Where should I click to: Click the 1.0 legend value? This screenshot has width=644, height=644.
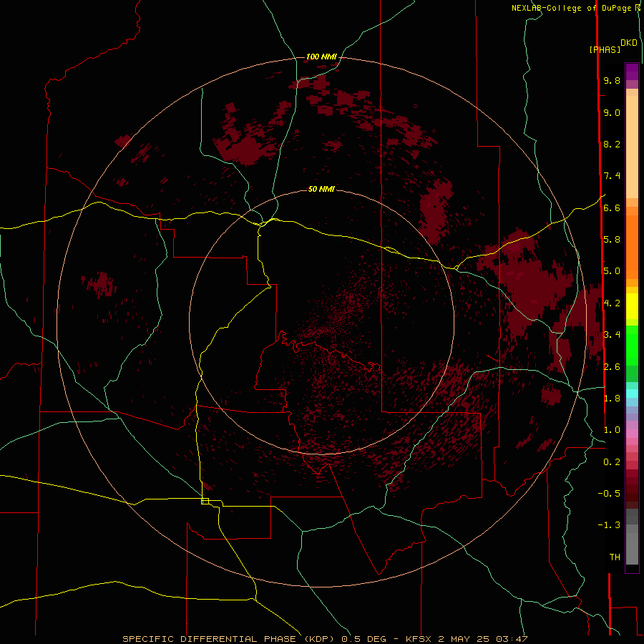(x=612, y=431)
